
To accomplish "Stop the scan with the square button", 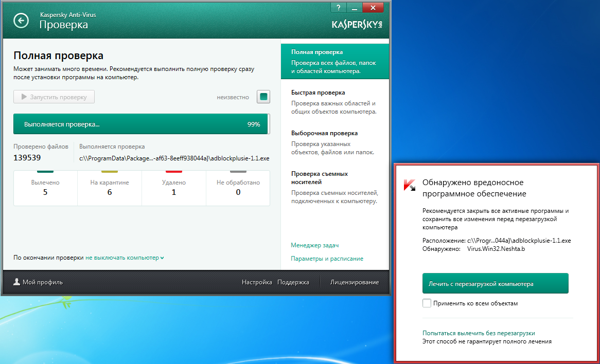I will [263, 97].
